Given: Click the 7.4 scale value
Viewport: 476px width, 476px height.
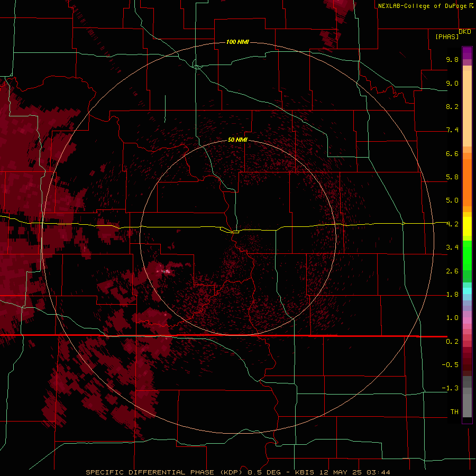Looking at the screenshot, I should (x=452, y=130).
